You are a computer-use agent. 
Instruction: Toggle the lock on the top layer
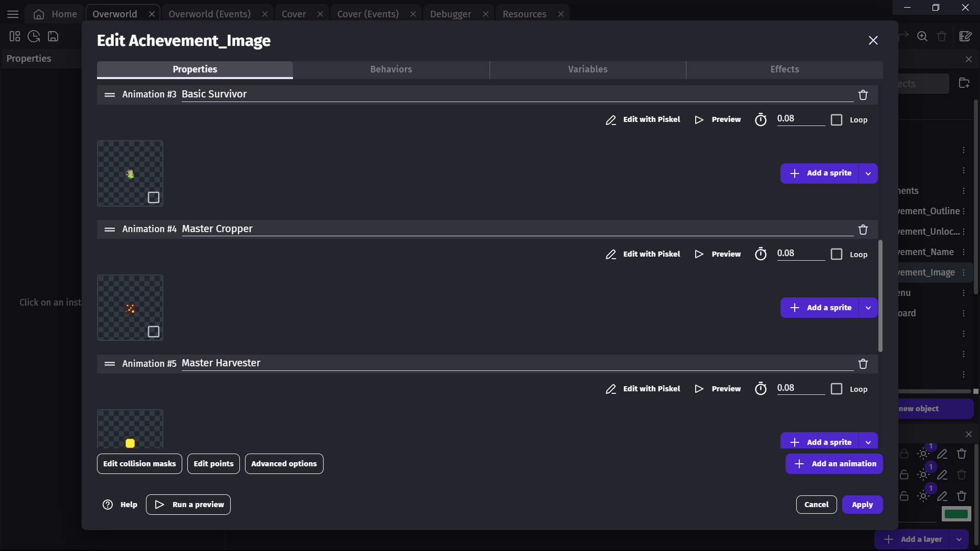point(903,454)
